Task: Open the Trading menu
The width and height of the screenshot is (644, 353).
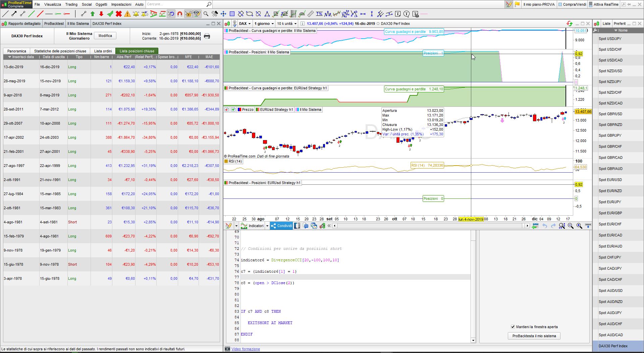Action: point(71,4)
